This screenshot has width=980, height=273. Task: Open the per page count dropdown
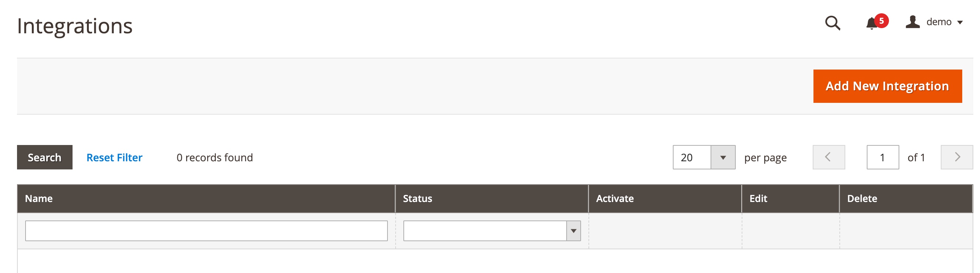click(x=722, y=158)
